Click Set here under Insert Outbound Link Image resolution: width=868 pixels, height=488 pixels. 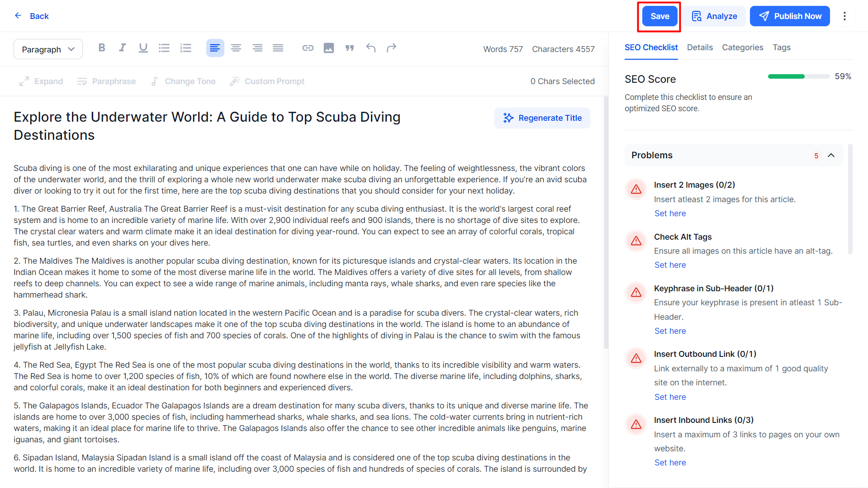[x=670, y=397]
